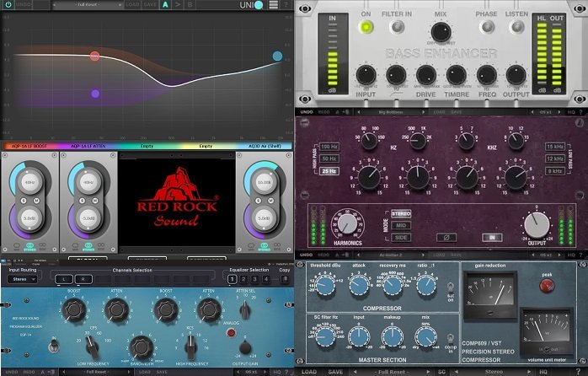Open the Input Routing Stereo dropdown
Viewport: 588px width, 376px height.
[x=23, y=279]
